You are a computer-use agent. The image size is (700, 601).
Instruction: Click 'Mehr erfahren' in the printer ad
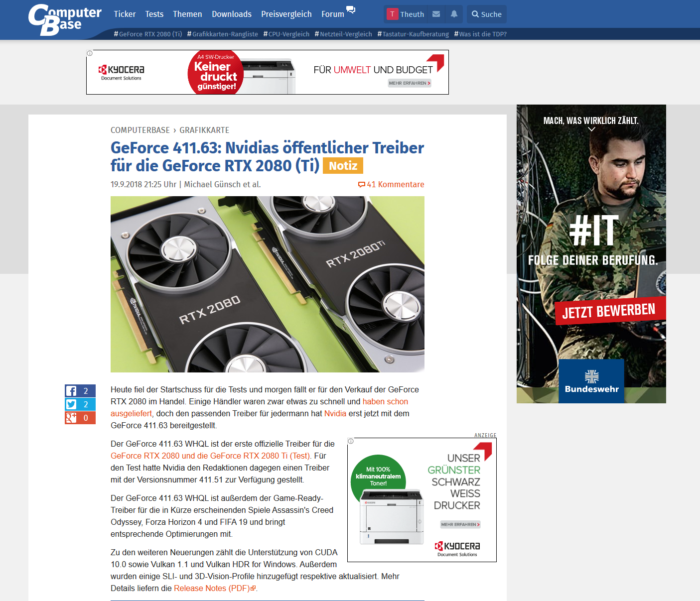460,524
